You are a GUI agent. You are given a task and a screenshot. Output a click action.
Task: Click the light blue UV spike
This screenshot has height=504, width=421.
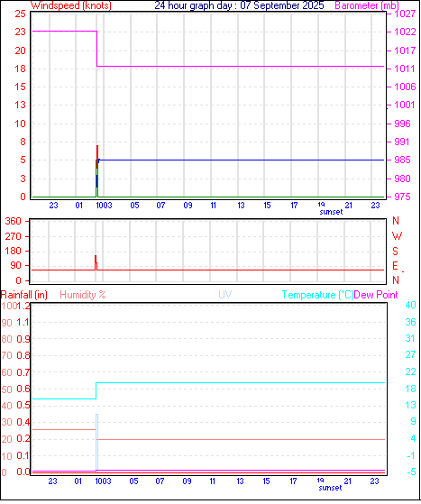click(96, 442)
